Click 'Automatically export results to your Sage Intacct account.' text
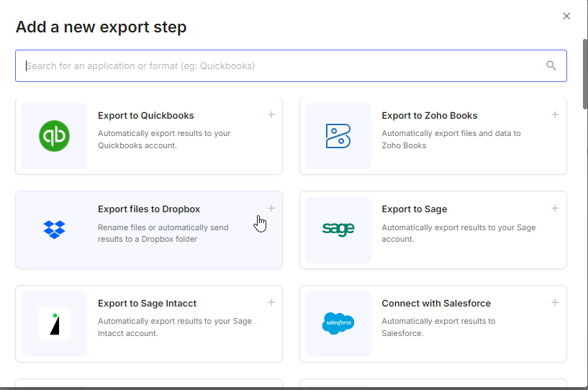 coord(175,327)
